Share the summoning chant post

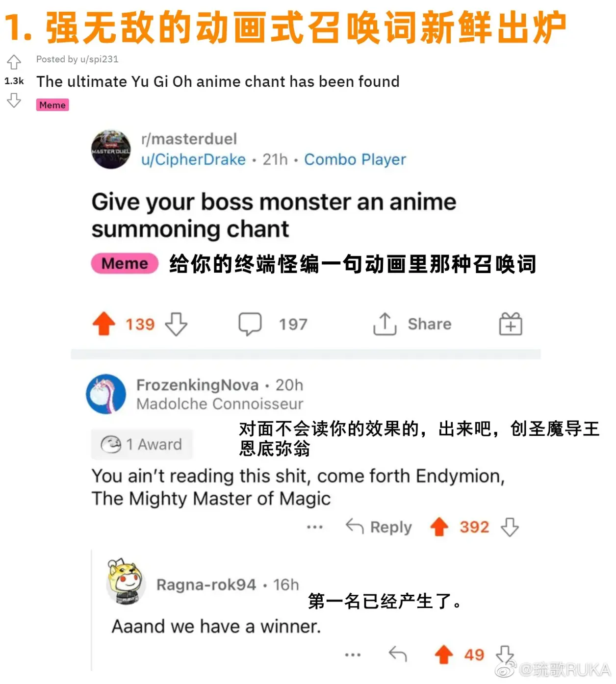tap(412, 324)
